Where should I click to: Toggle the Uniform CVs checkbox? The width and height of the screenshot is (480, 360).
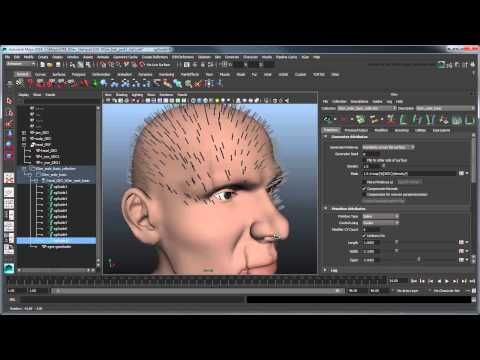tap(364, 236)
